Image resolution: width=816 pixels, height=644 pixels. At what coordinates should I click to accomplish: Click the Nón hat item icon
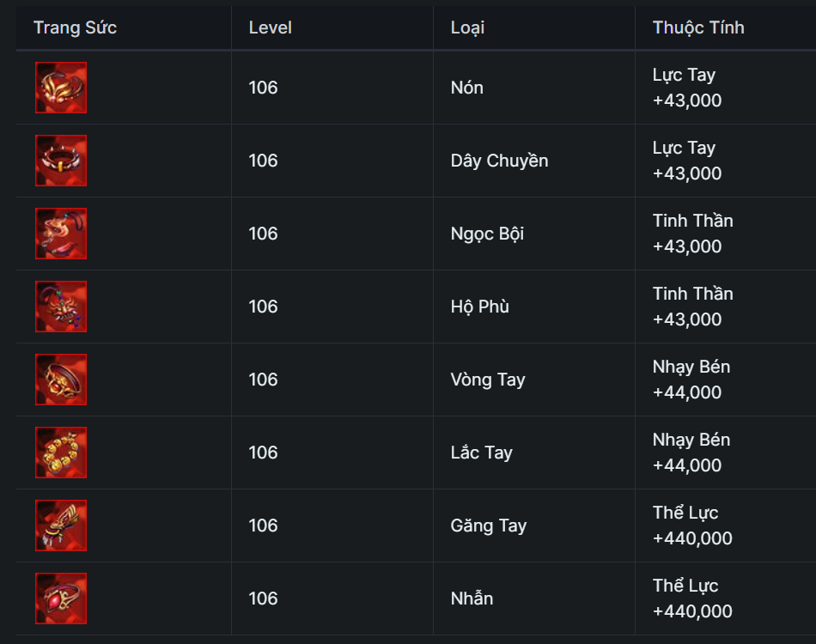61,88
